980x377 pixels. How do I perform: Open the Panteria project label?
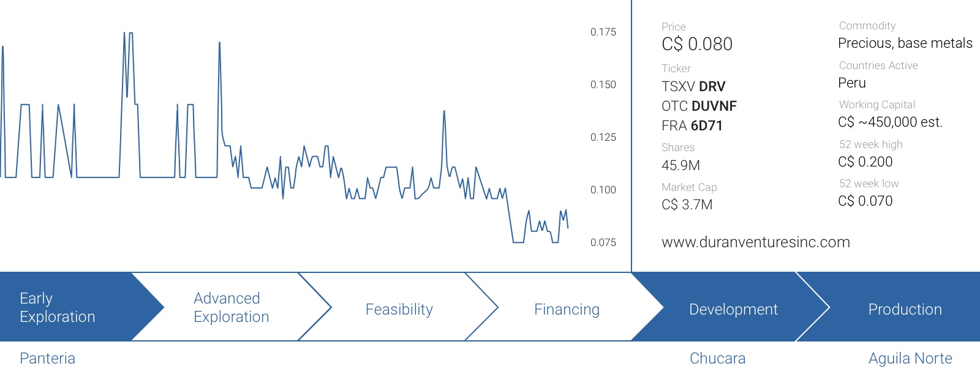(48, 359)
